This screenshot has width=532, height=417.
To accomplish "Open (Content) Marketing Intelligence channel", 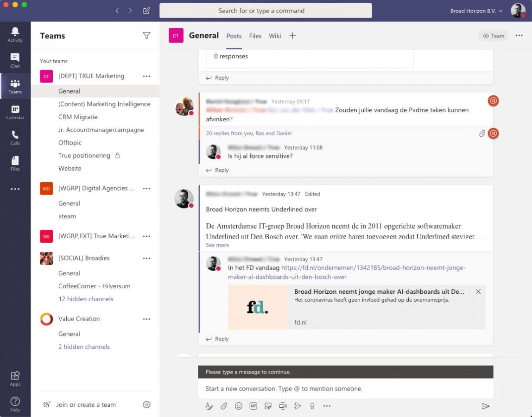I will [104, 104].
